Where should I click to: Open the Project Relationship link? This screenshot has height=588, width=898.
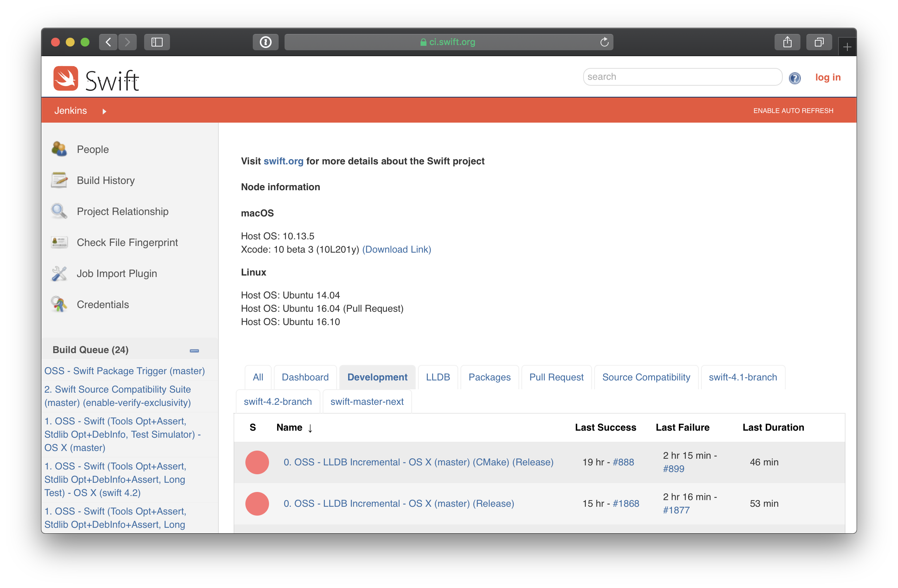click(x=123, y=211)
